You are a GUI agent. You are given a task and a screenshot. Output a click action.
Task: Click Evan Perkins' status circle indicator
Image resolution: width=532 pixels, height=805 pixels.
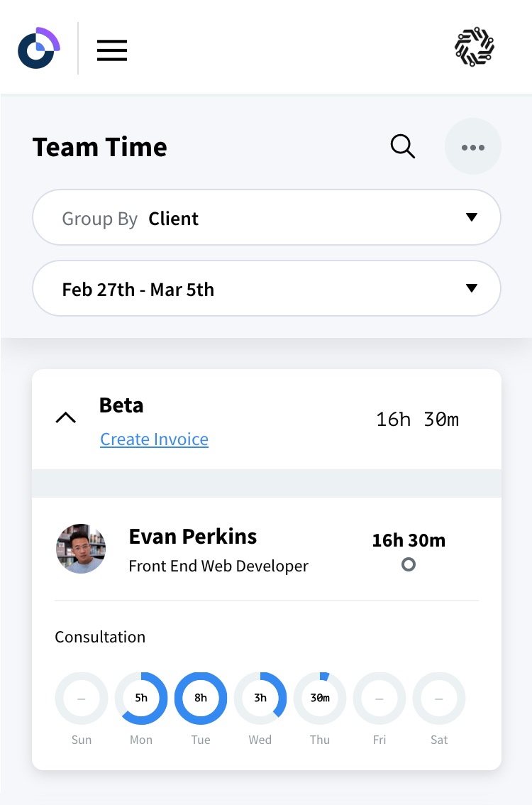[409, 565]
